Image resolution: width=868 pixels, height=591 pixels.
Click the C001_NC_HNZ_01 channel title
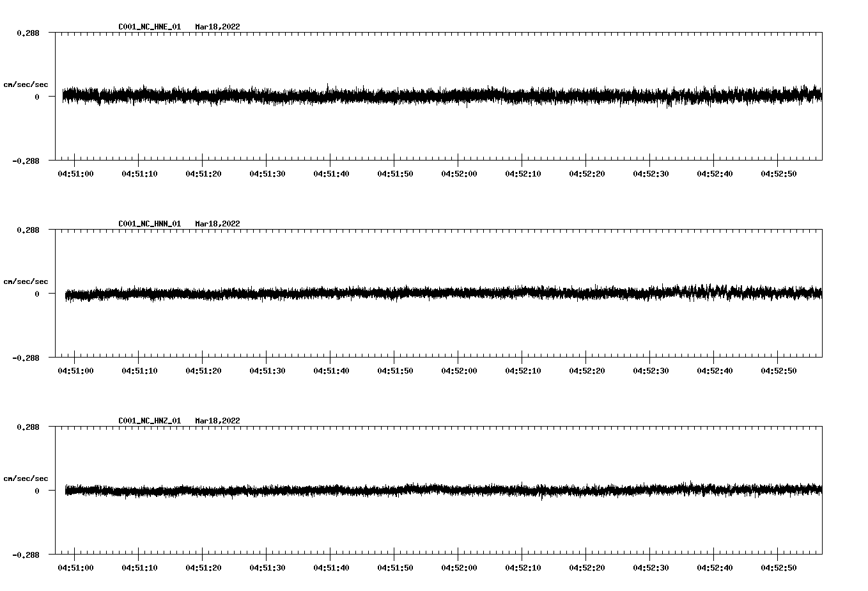150,421
